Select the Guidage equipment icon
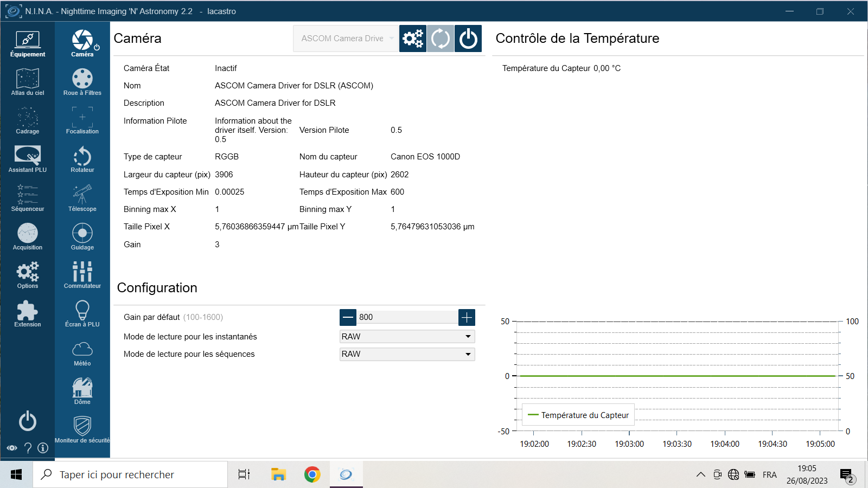This screenshot has height=488, width=868. [x=82, y=237]
